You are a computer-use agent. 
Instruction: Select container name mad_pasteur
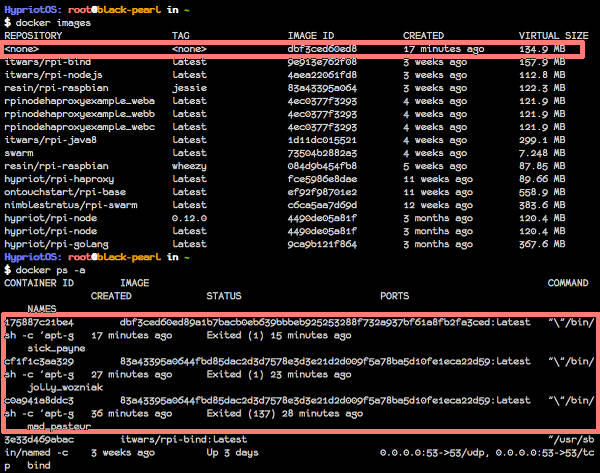(x=59, y=427)
